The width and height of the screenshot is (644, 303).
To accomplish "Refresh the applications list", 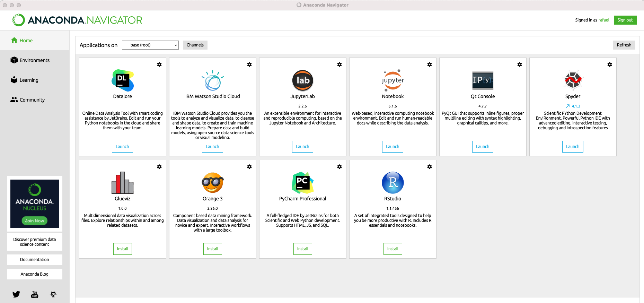I will coord(624,45).
